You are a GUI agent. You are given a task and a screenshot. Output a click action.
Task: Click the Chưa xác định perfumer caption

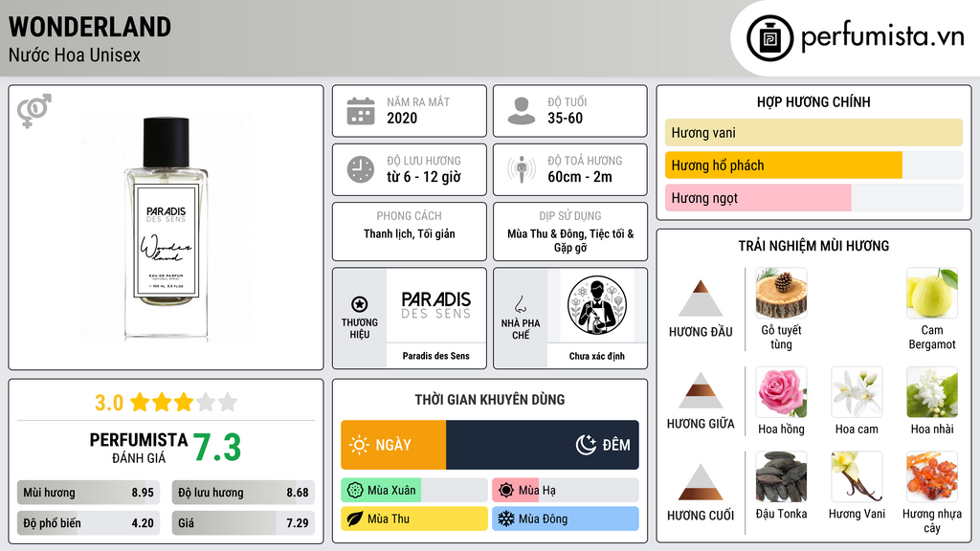click(597, 356)
